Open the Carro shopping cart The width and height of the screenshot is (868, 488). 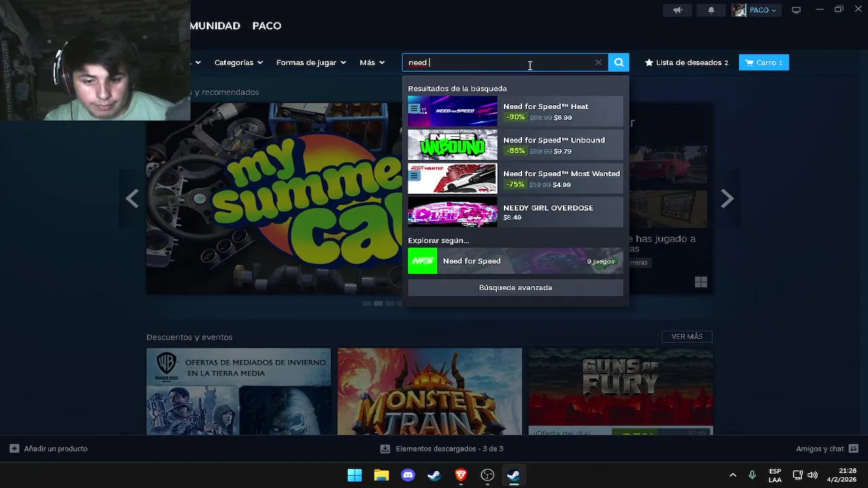point(764,62)
